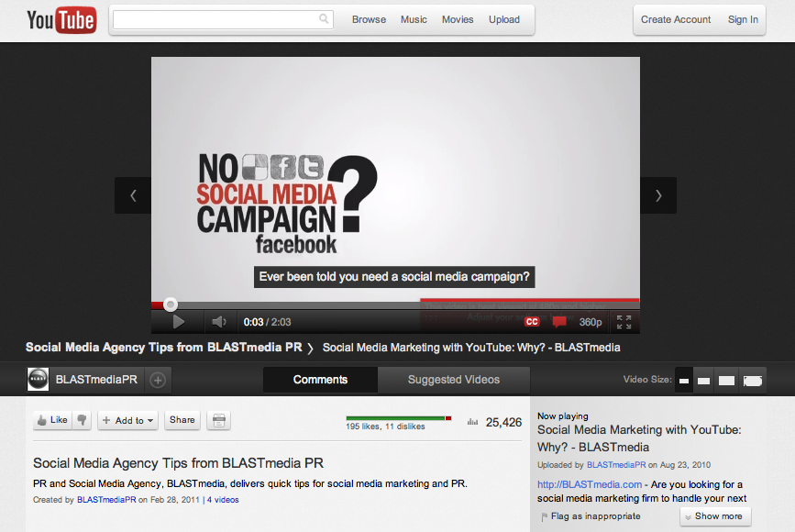Enter fullscreen mode
This screenshot has width=795, height=532.
click(x=624, y=322)
